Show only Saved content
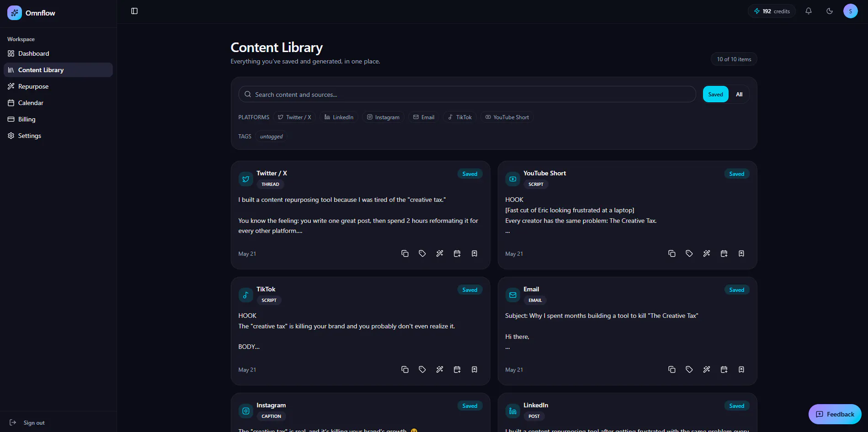This screenshot has height=432, width=868. (x=716, y=95)
